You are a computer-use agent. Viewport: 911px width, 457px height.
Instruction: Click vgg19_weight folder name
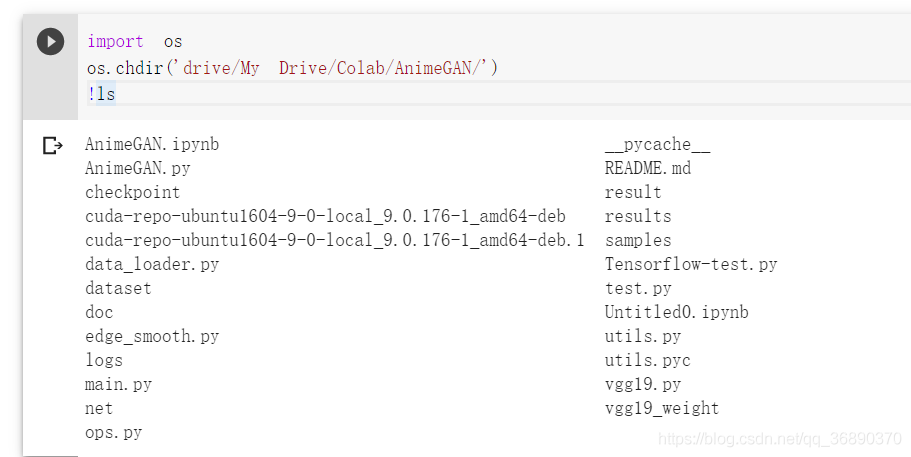coord(662,408)
